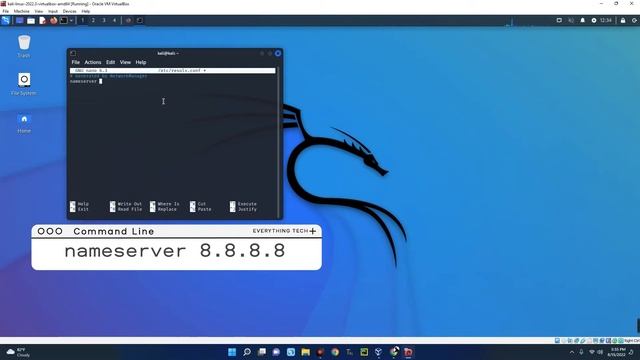Expand the terminal launcher dropdown arrow
640x360 pixels.
[x=71, y=20]
